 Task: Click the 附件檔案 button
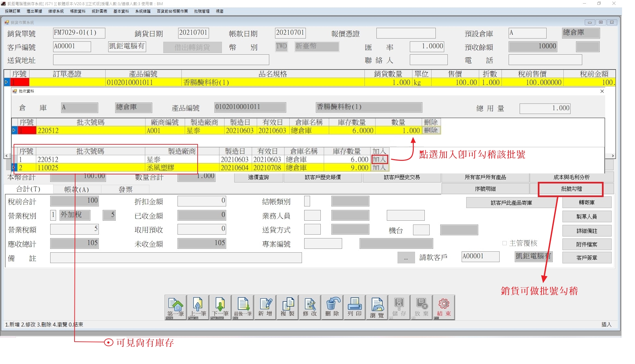point(587,244)
